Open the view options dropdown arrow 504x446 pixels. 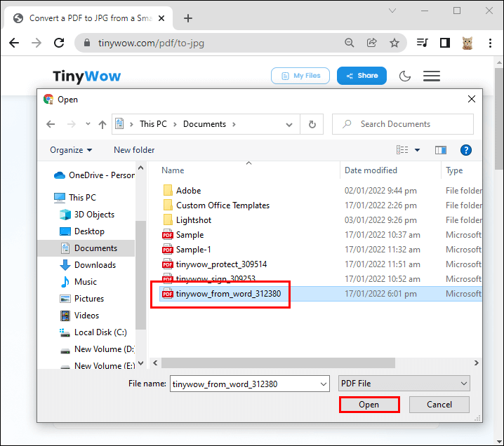point(417,150)
